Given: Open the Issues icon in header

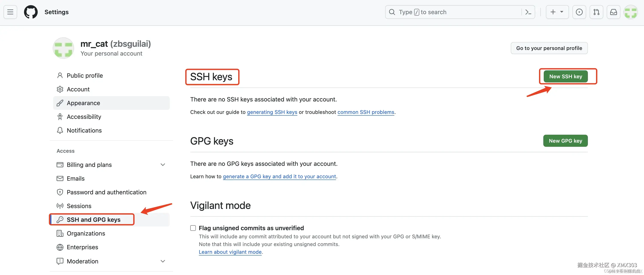Looking at the screenshot, I should tap(579, 12).
